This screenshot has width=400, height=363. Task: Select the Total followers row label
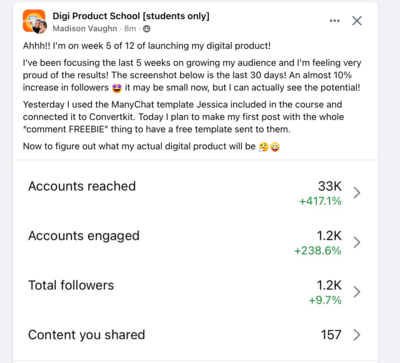click(71, 285)
